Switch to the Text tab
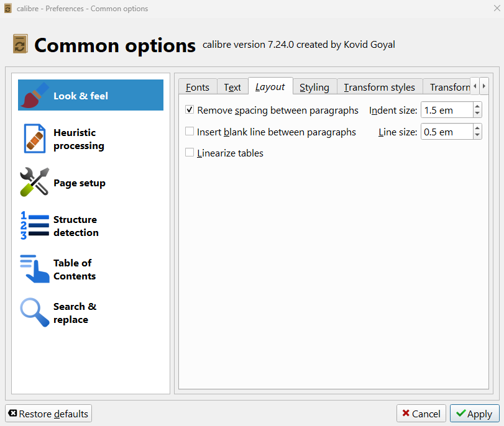 pyautogui.click(x=232, y=87)
